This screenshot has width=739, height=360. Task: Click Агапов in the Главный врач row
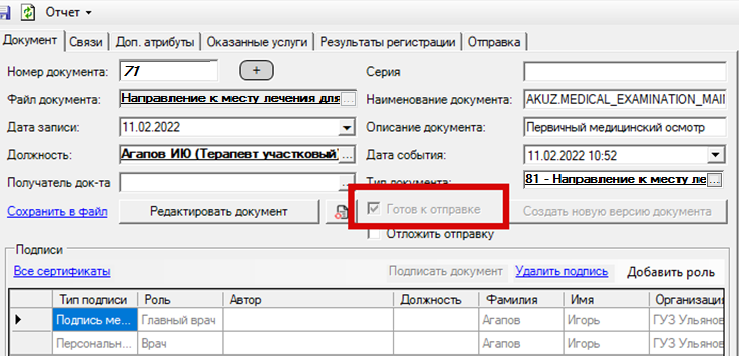coord(521,320)
